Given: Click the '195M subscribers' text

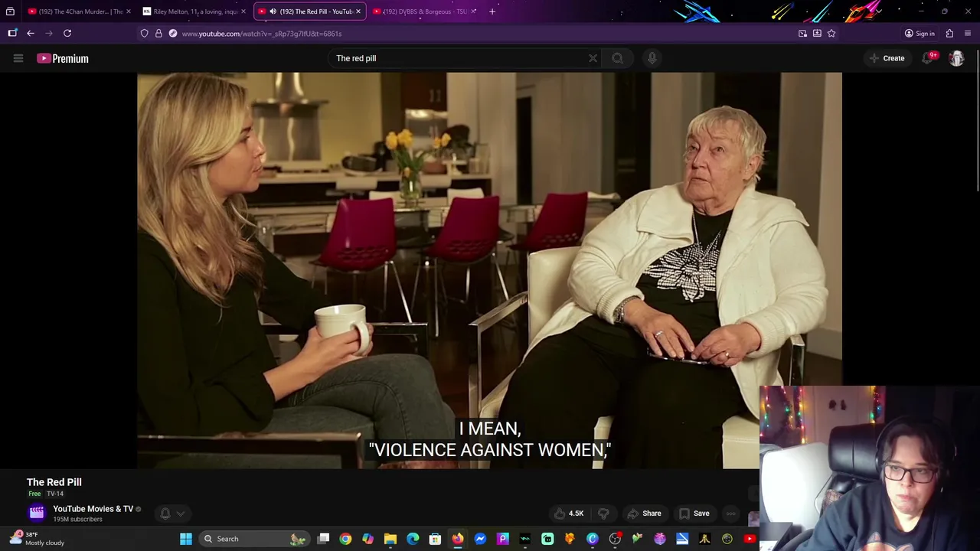Looking at the screenshot, I should tap(77, 520).
